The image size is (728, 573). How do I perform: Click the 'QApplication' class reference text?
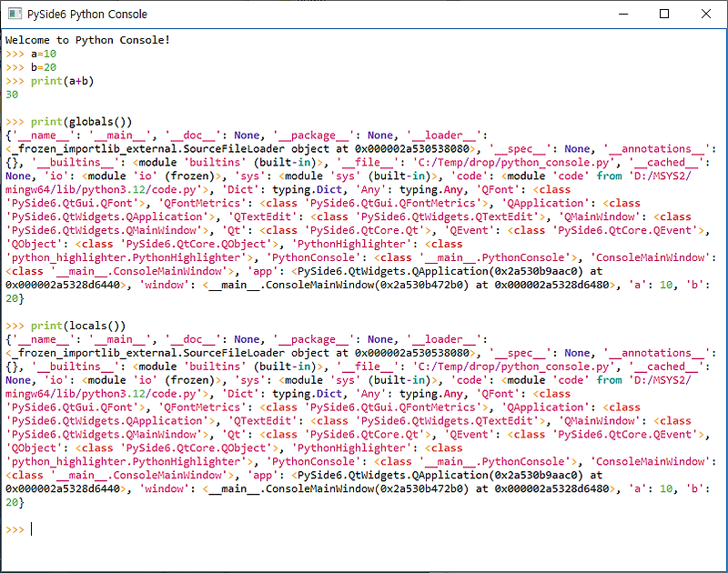click(546, 203)
